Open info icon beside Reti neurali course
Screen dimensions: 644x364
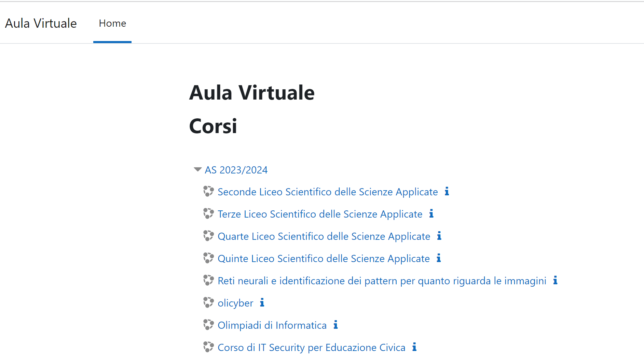coord(556,280)
